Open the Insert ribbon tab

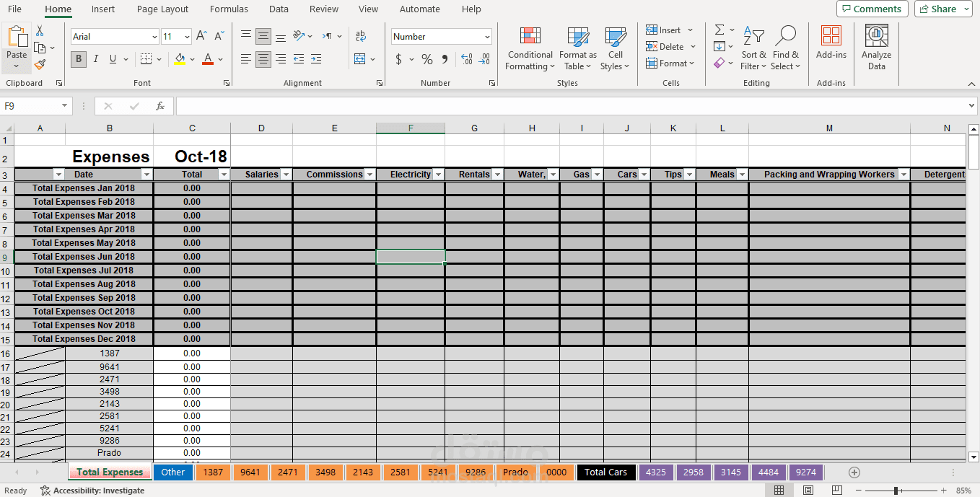coord(103,9)
